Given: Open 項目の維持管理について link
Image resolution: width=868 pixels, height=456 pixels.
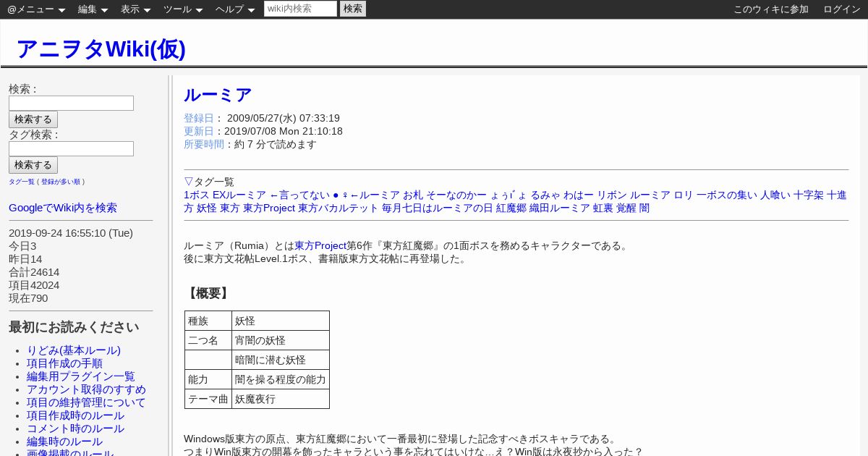Looking at the screenshot, I should 86,402.
